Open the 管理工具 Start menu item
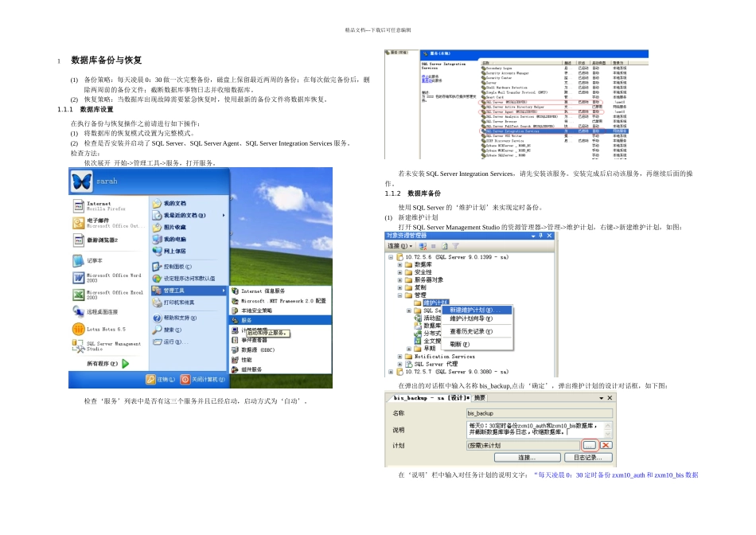The image size is (756, 535). (x=189, y=291)
